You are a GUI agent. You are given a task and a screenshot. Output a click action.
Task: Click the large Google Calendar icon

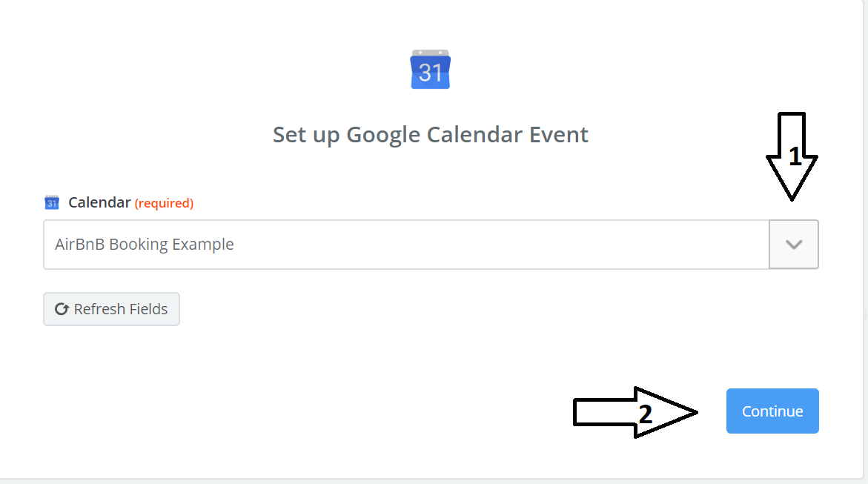431,69
